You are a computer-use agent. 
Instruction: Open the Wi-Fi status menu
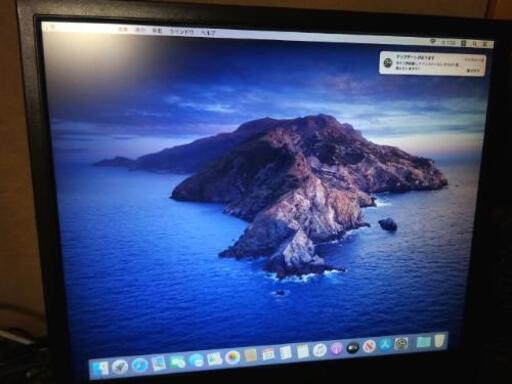pyautogui.click(x=433, y=42)
